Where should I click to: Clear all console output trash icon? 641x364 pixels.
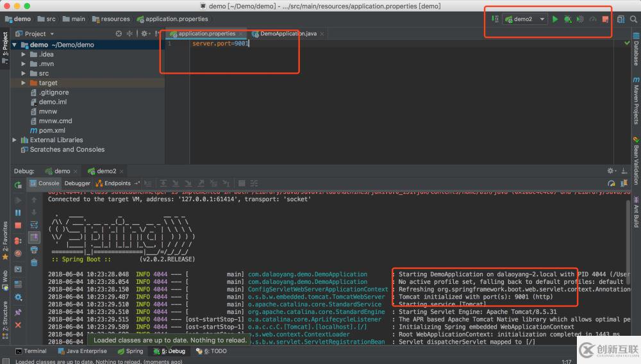point(34,262)
